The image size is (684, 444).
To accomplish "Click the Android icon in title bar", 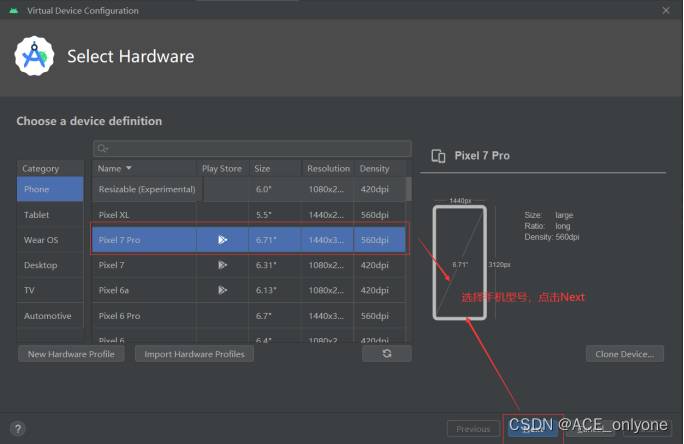I will click(14, 10).
